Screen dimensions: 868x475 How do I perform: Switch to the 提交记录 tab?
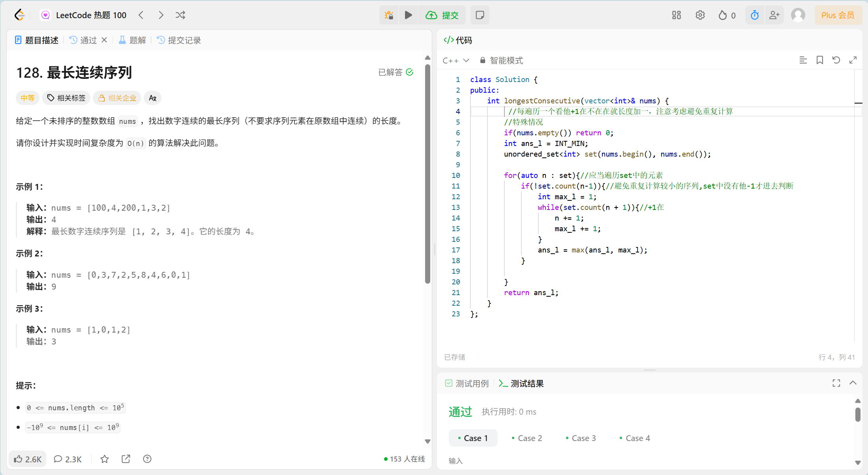pos(179,40)
